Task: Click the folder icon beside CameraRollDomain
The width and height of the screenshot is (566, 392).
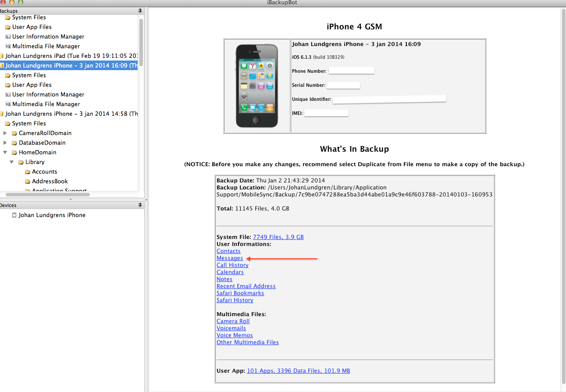Action: [x=14, y=133]
